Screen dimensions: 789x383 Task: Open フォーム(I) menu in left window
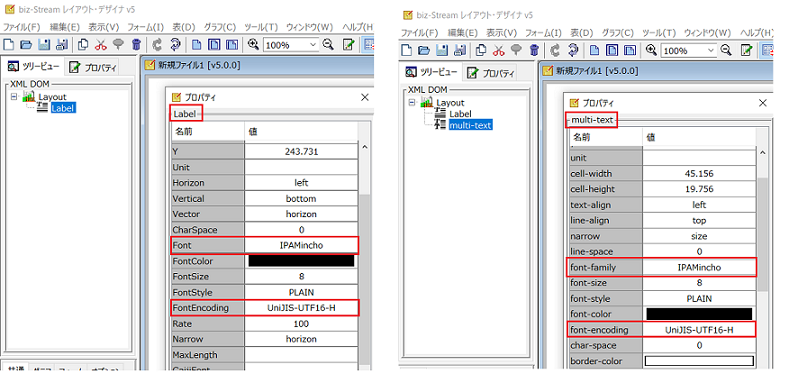pyautogui.click(x=145, y=27)
